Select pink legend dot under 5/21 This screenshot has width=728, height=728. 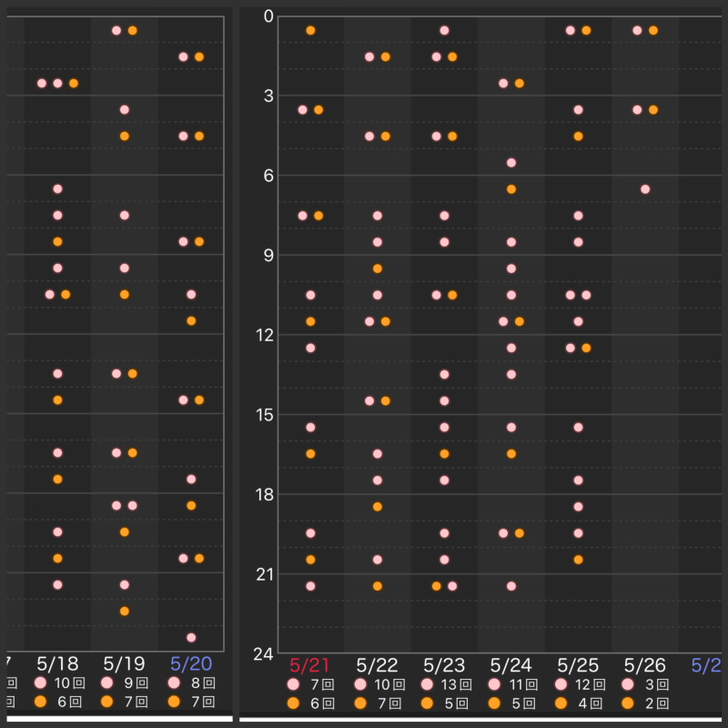pos(293,684)
